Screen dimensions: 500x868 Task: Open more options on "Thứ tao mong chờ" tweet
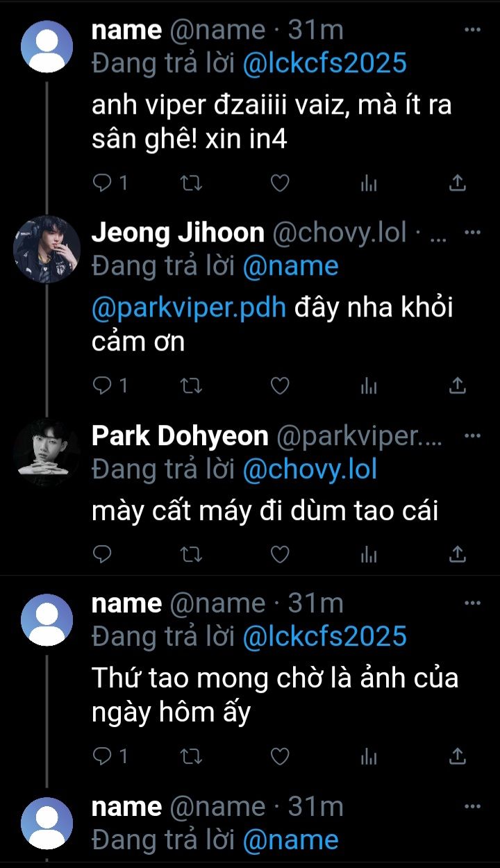[472, 603]
